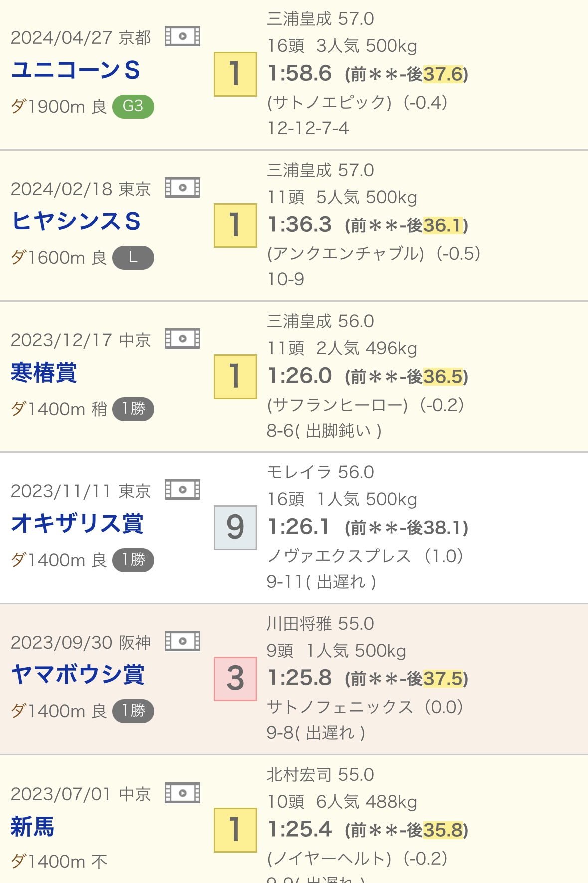This screenshot has height=883, width=588.
Task: Go to 寒椿賞 race details
Action: (44, 373)
